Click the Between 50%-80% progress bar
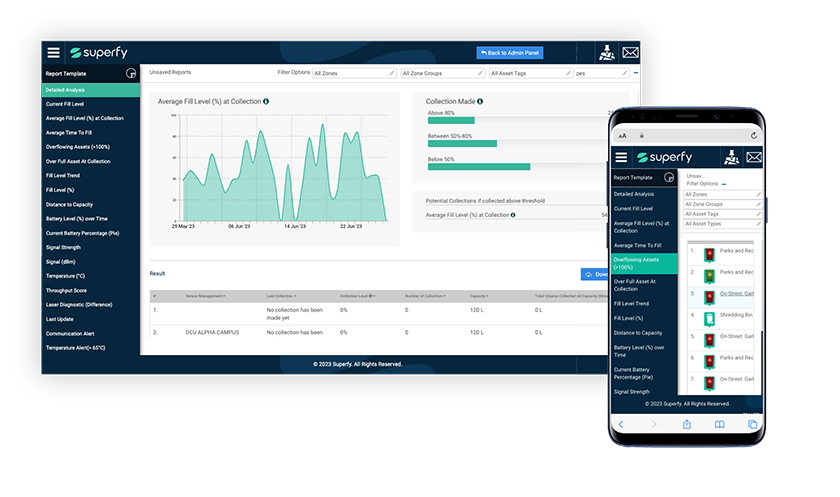840x497 pixels. [x=462, y=144]
